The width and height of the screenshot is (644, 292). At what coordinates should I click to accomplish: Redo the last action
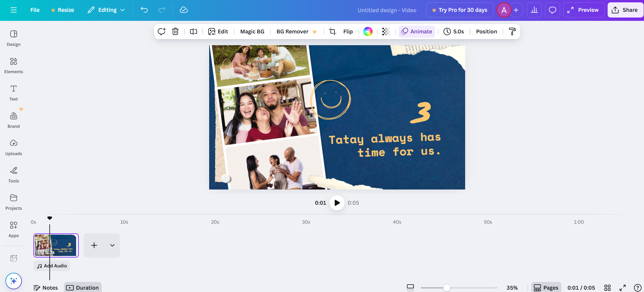coord(162,10)
